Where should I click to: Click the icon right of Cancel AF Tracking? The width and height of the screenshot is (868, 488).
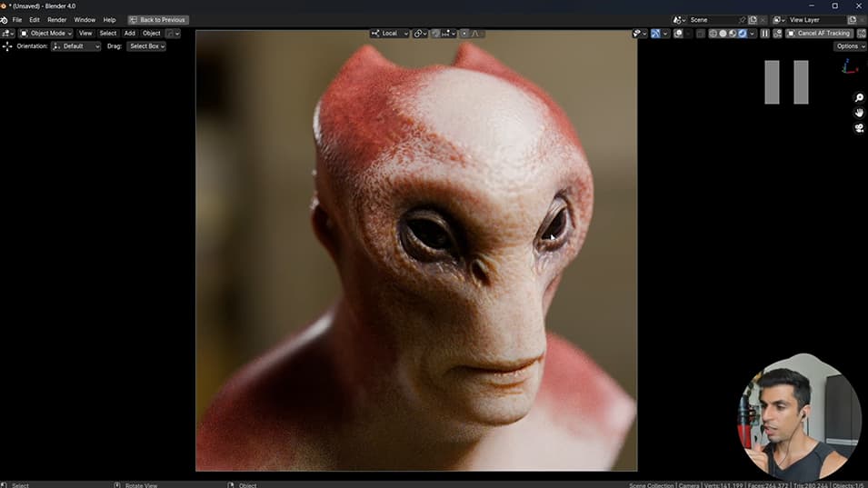(x=862, y=34)
